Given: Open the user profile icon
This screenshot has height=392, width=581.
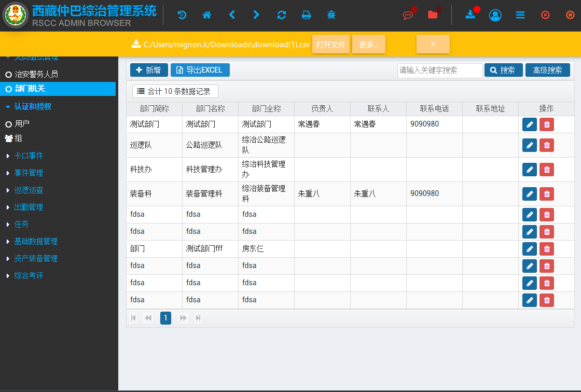Looking at the screenshot, I should 495,15.
